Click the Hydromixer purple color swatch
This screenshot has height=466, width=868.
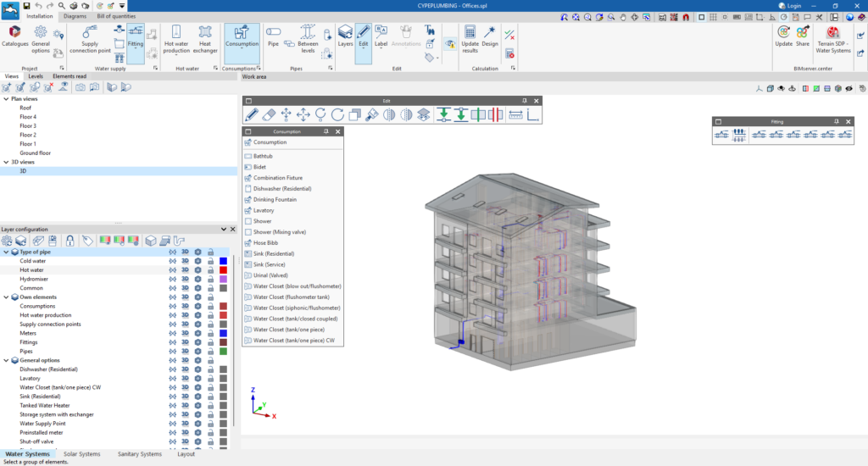[223, 279]
